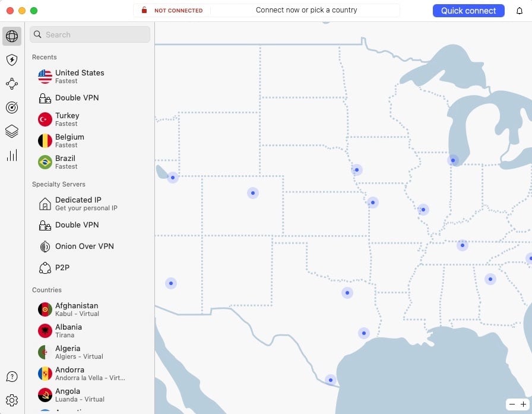
Task: Click the notifications bell icon
Action: pyautogui.click(x=519, y=11)
